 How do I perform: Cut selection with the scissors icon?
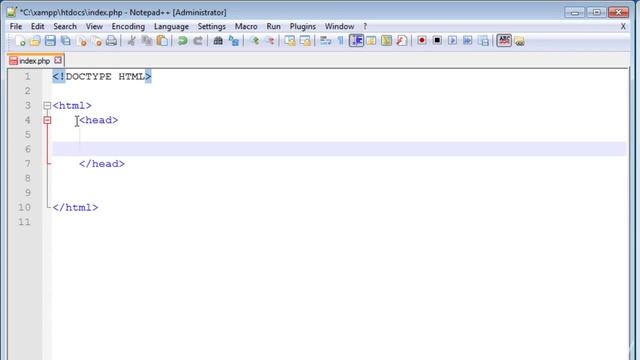tap(131, 41)
